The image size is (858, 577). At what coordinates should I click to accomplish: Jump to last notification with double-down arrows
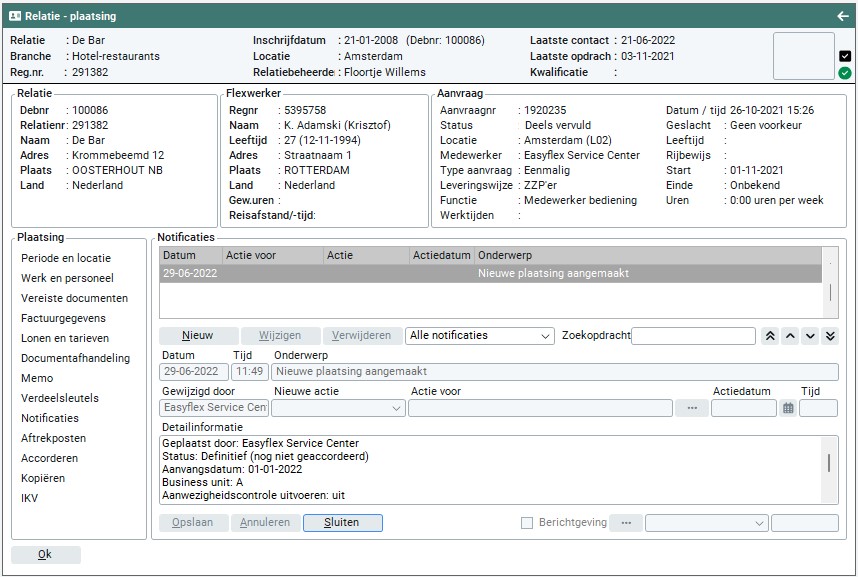pos(830,336)
